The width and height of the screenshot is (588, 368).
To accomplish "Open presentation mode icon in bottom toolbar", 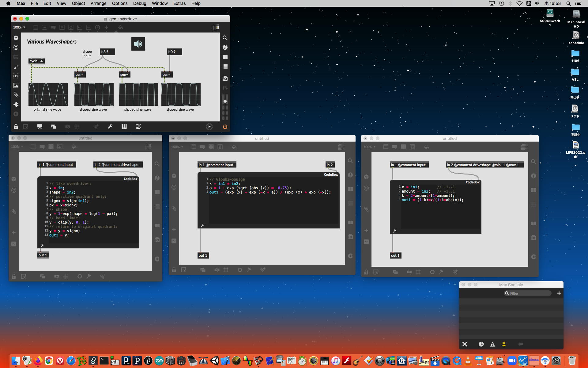I will coord(40,127).
